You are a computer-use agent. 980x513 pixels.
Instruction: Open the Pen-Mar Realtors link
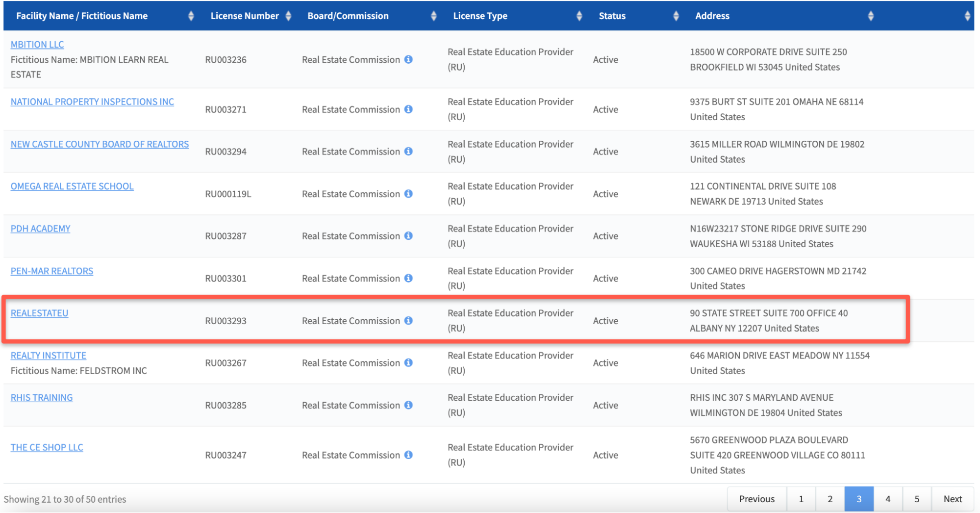pyautogui.click(x=52, y=271)
